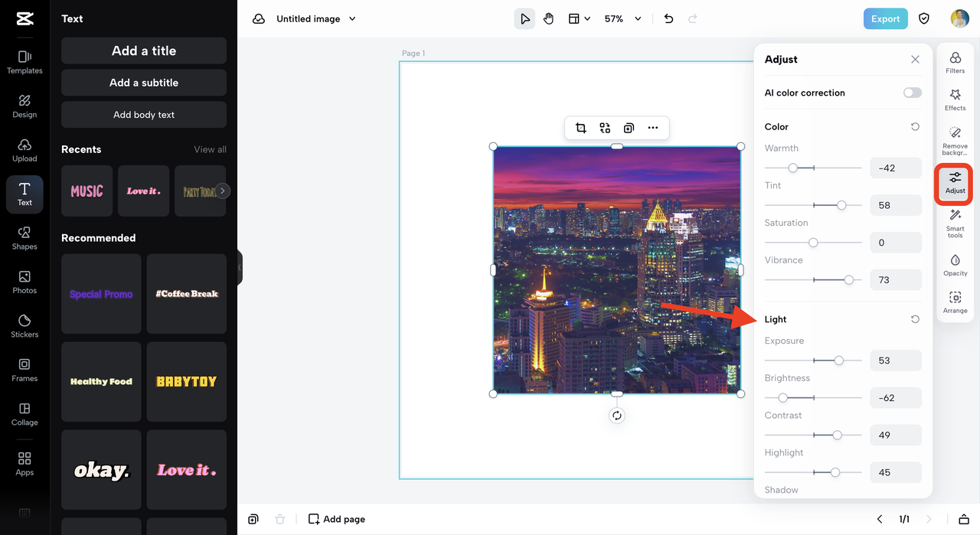This screenshot has height=535, width=980.
Task: Choose the Special Promo text preset
Action: click(101, 294)
